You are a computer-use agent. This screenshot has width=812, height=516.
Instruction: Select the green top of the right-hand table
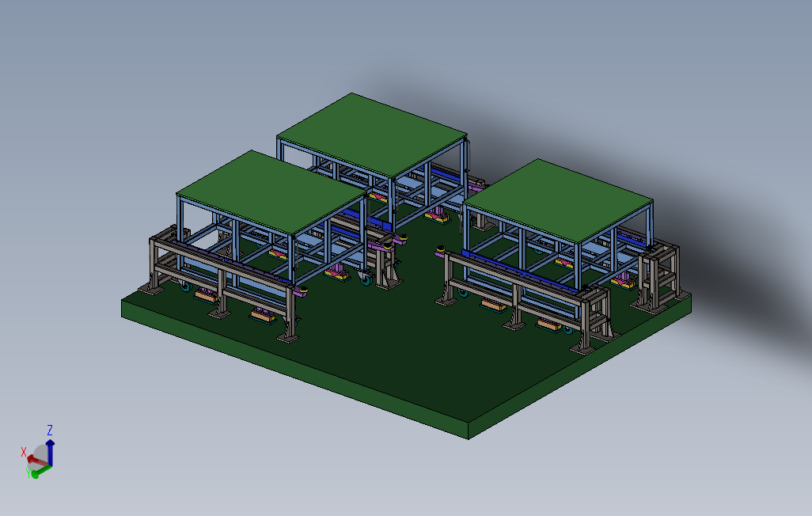558,200
